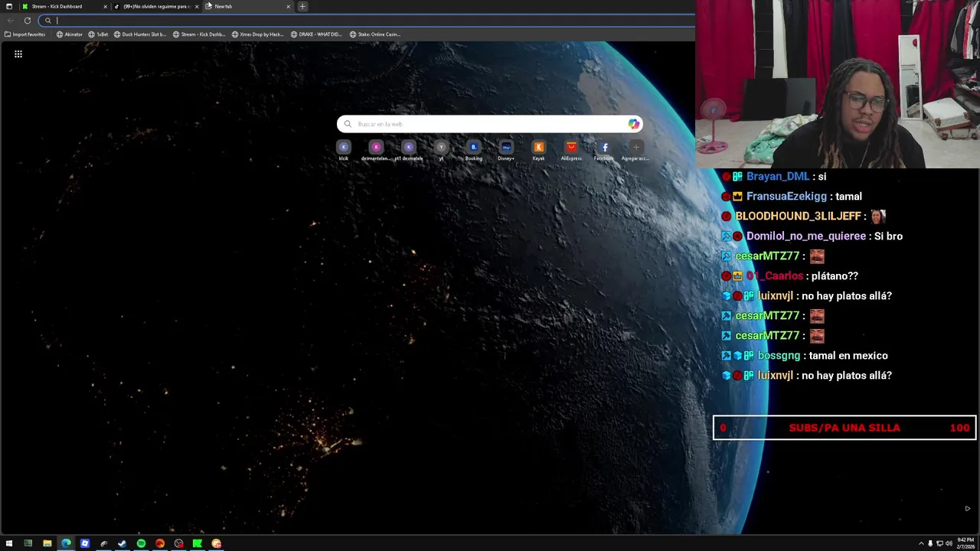Image resolution: width=980 pixels, height=551 pixels.
Task: Click the Buscar en la web field
Action: click(489, 124)
